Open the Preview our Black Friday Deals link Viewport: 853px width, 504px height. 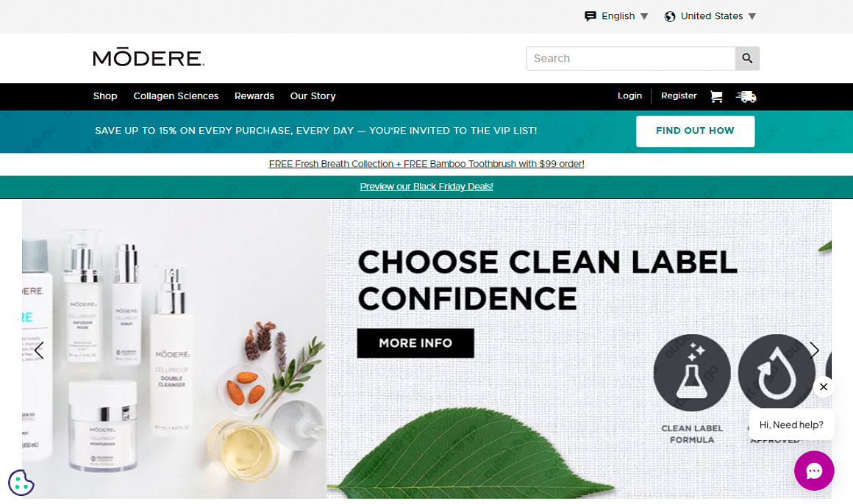426,187
